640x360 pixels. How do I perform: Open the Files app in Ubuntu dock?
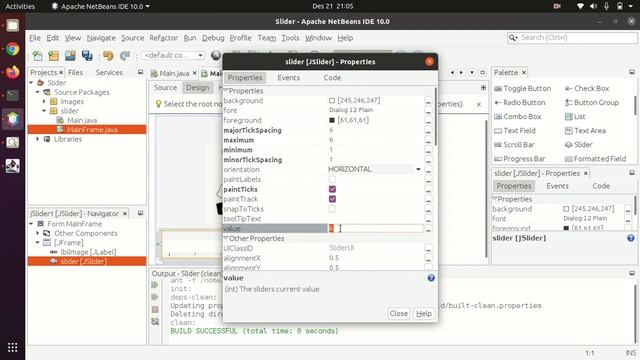pyautogui.click(x=12, y=26)
